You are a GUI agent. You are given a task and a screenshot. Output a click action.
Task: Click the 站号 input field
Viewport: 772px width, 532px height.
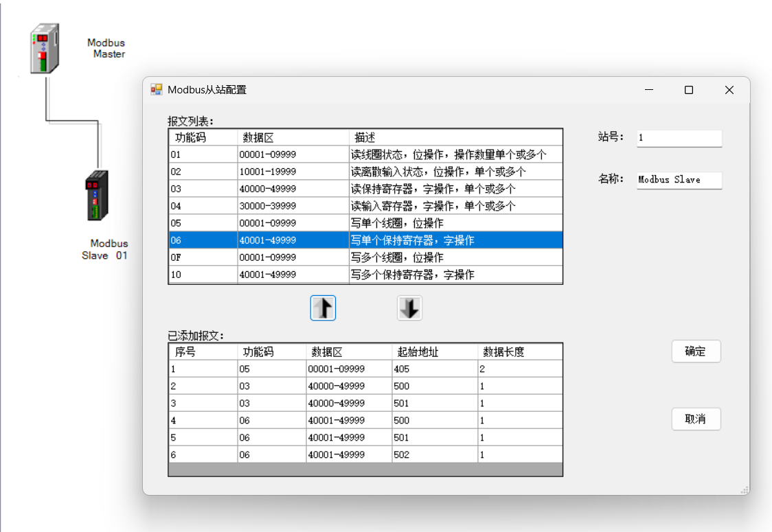click(679, 138)
